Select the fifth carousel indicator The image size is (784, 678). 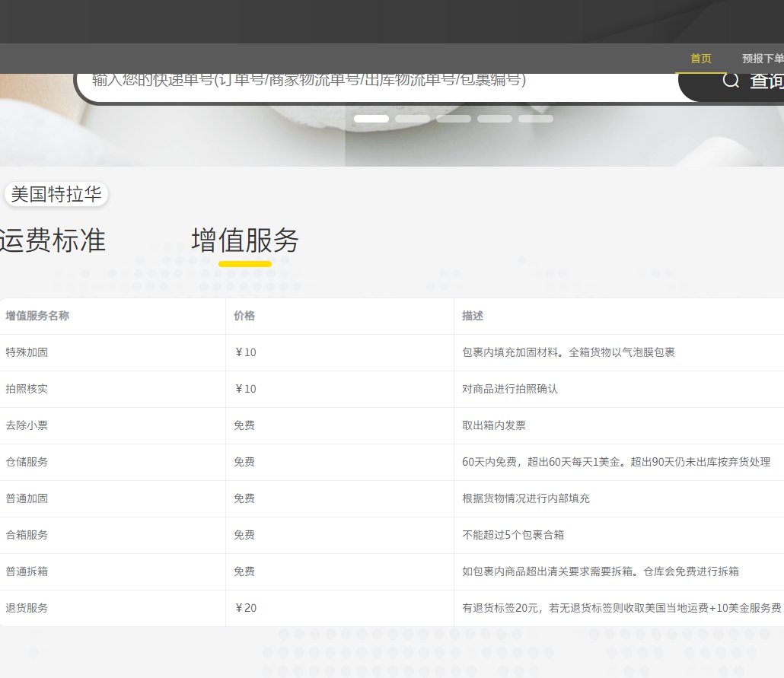point(536,119)
